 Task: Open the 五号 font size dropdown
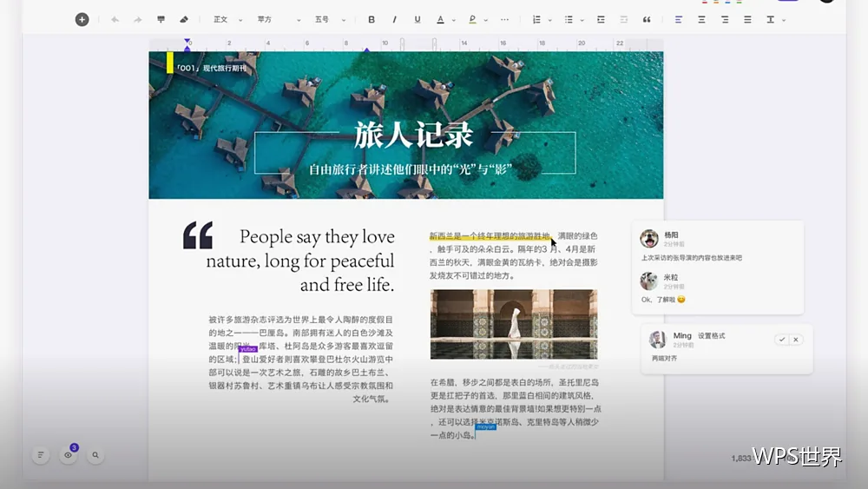[x=330, y=19]
